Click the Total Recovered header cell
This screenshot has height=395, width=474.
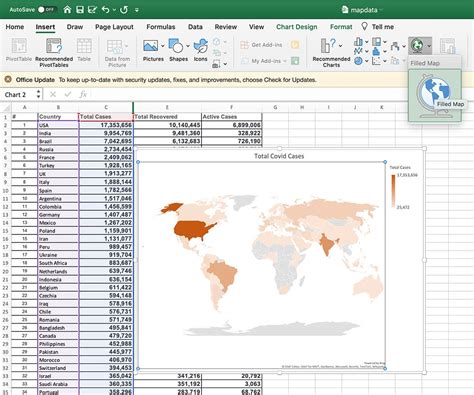click(167, 117)
